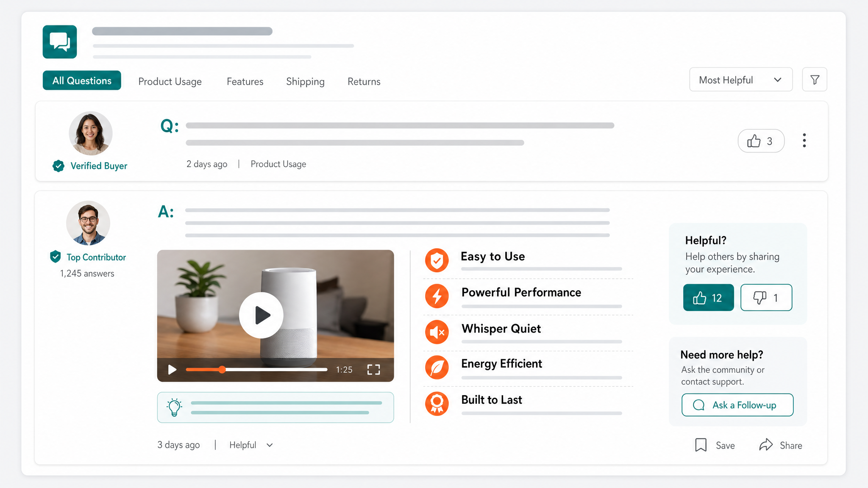Click the Whisper Quiet muted speaker icon
The height and width of the screenshot is (488, 868).
[437, 332]
